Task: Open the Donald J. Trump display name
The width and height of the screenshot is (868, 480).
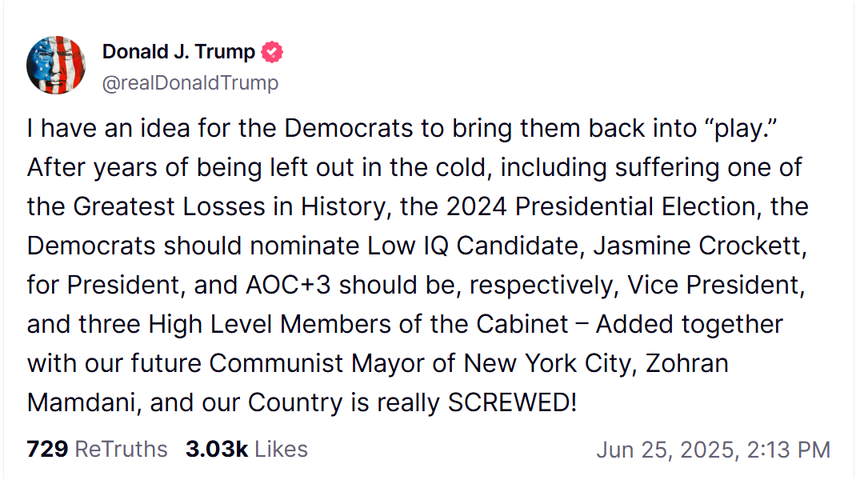Action: click(178, 51)
